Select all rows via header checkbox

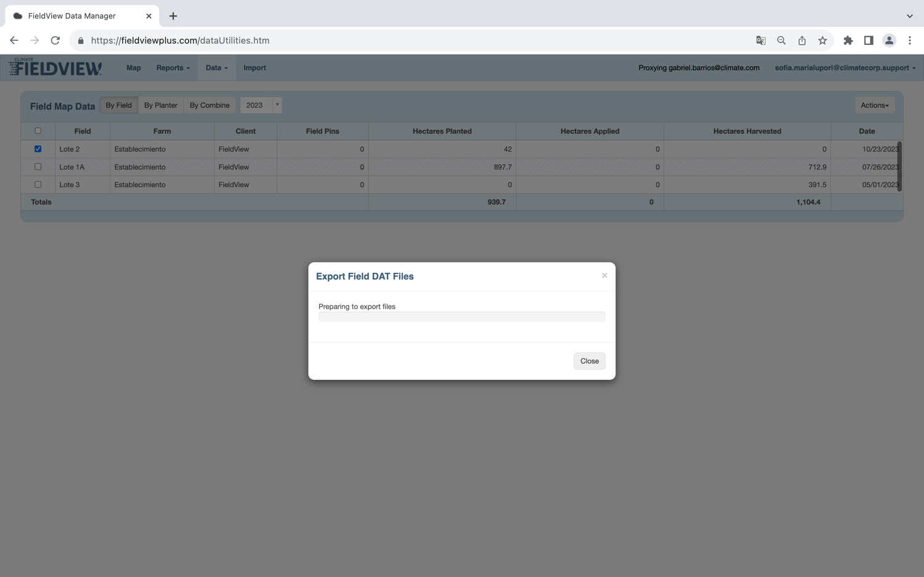(38, 131)
